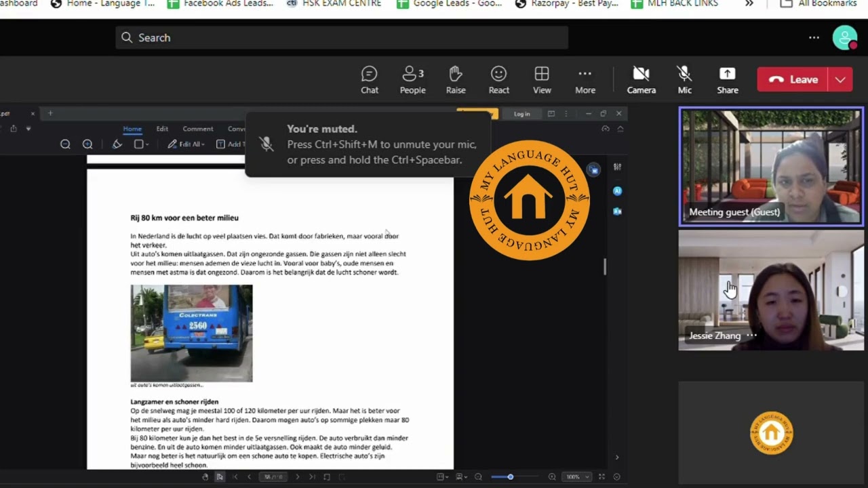Open the Edit All dropdown
The image size is (868, 488).
click(186, 144)
